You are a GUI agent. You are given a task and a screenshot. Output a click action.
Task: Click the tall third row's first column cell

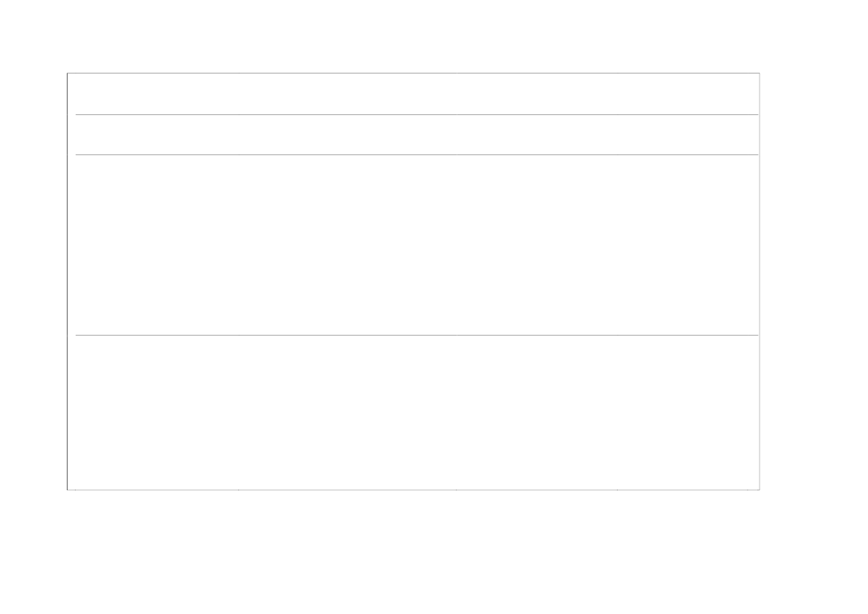[x=157, y=245]
